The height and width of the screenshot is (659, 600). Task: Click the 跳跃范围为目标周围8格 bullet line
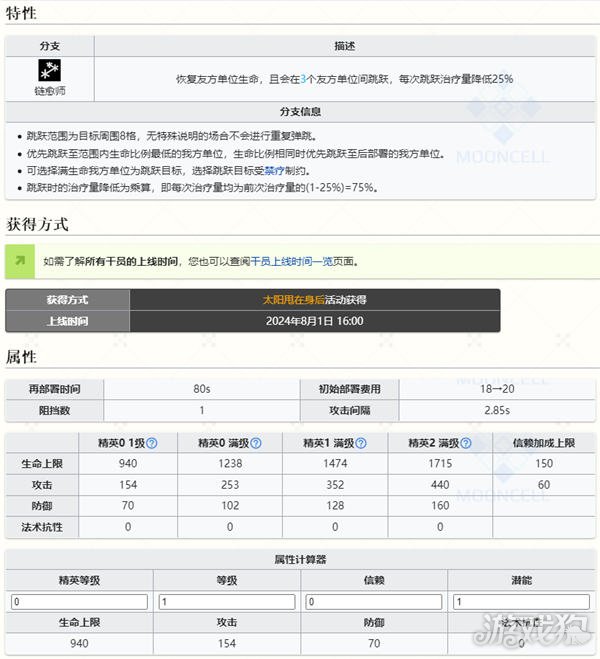pyautogui.click(x=172, y=136)
